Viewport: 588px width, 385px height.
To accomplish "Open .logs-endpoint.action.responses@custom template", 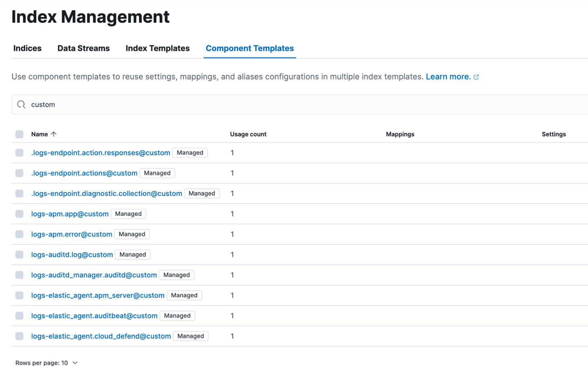I will pos(100,152).
